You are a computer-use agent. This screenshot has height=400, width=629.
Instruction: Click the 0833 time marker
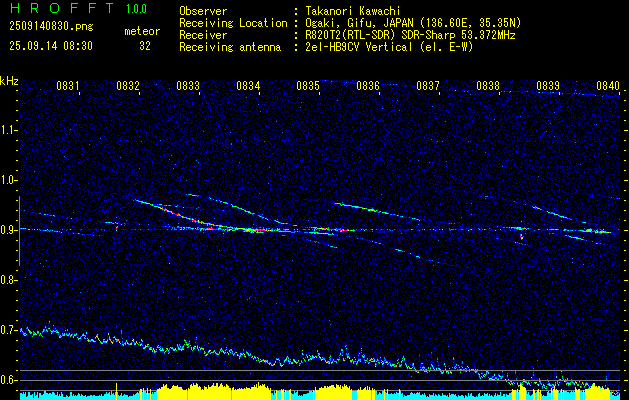click(188, 86)
